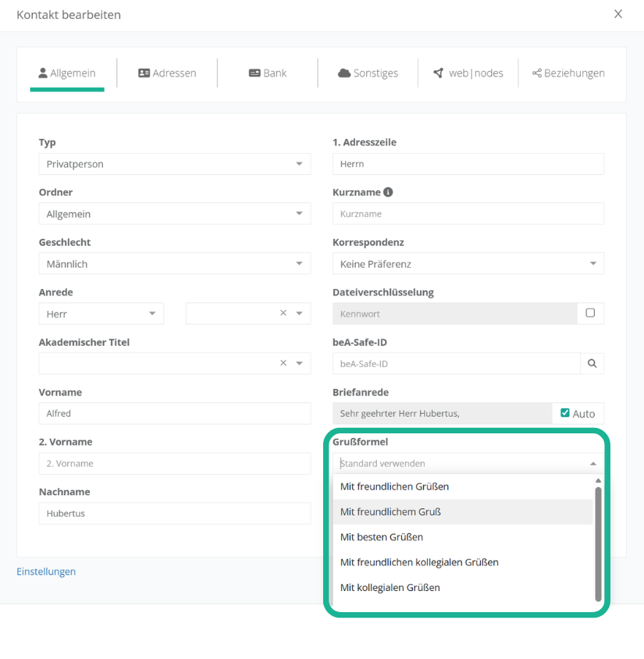Image resolution: width=644 pixels, height=659 pixels.
Task: Expand the Geschlecht dropdown showing Männlich
Action: (x=174, y=264)
